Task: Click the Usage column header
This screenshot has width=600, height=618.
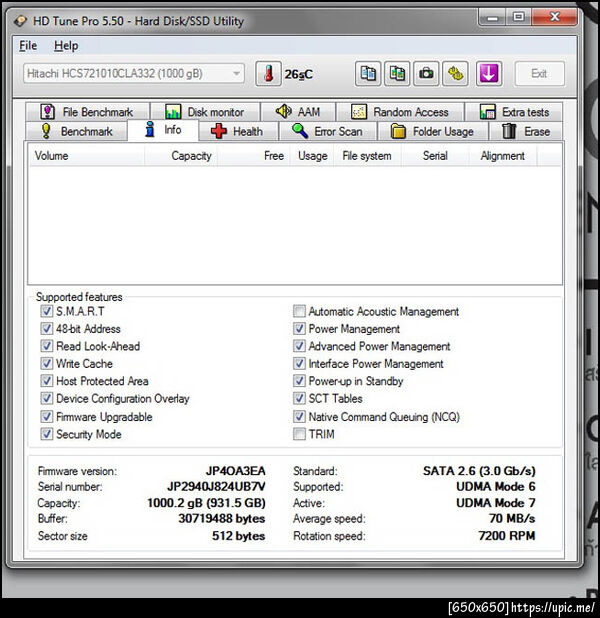Action: point(312,156)
